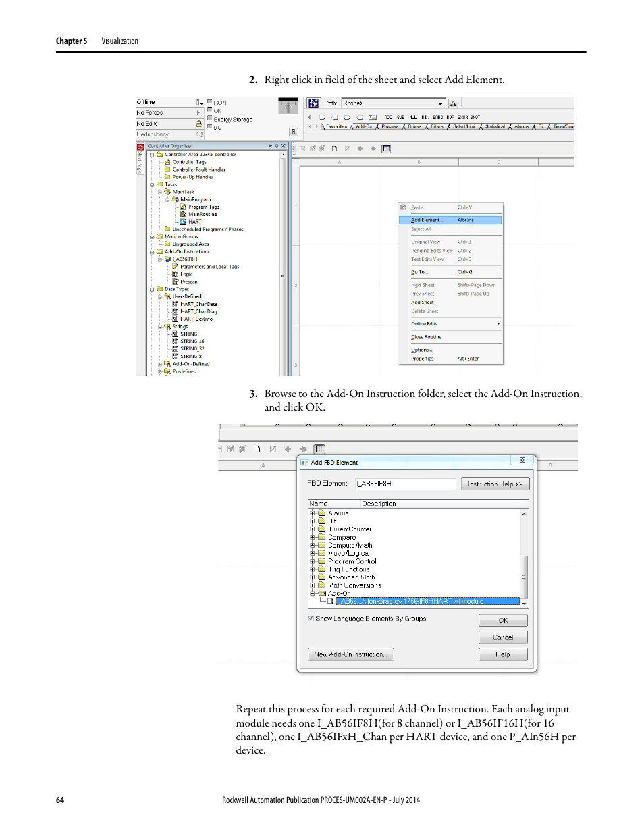Select Logic under I_AB56IF8H
644x834 pixels.
click(x=186, y=274)
